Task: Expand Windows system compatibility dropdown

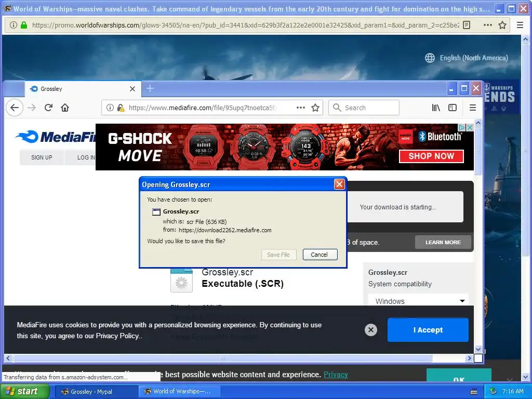Action: (418, 301)
